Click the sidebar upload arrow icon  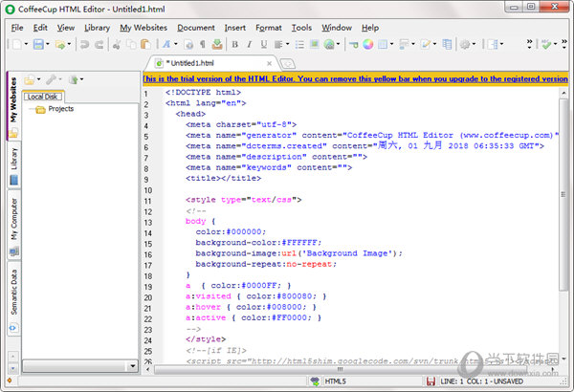pyautogui.click(x=74, y=79)
